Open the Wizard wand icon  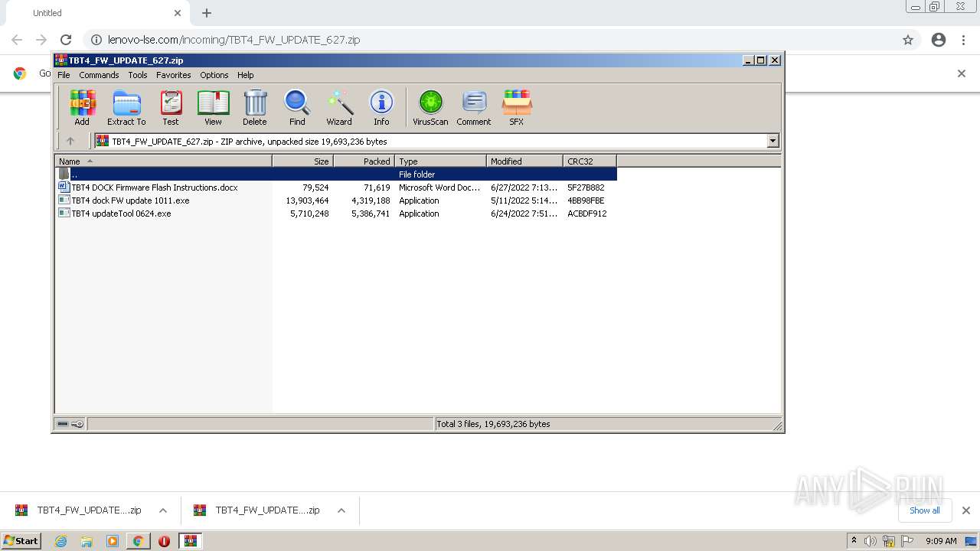click(x=339, y=107)
